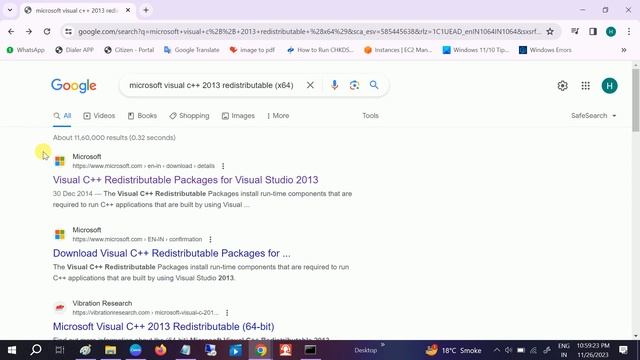Open the taskbar clock and date

(x=593, y=350)
